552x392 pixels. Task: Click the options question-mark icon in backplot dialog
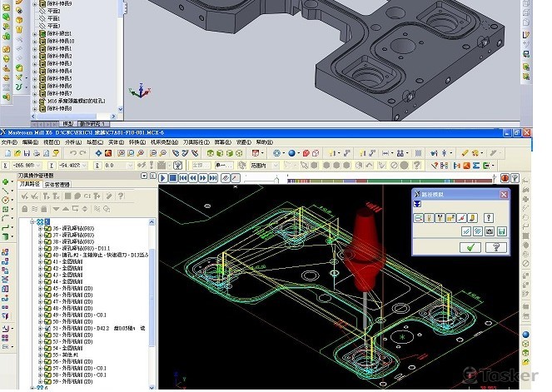tap(488, 218)
